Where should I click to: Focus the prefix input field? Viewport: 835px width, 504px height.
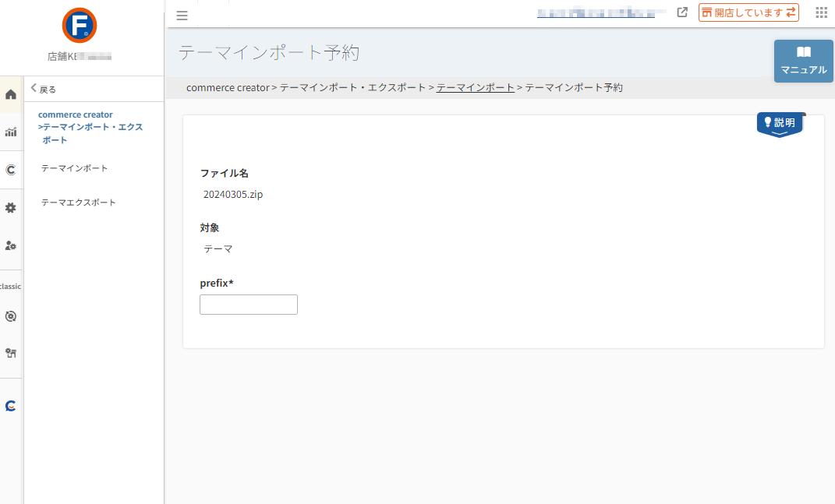(x=249, y=305)
